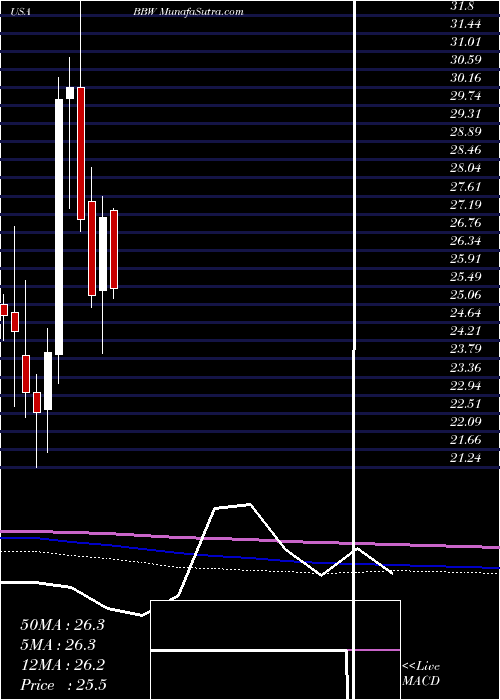
Task: Click the small white candle near 30
Action: [x=70, y=92]
